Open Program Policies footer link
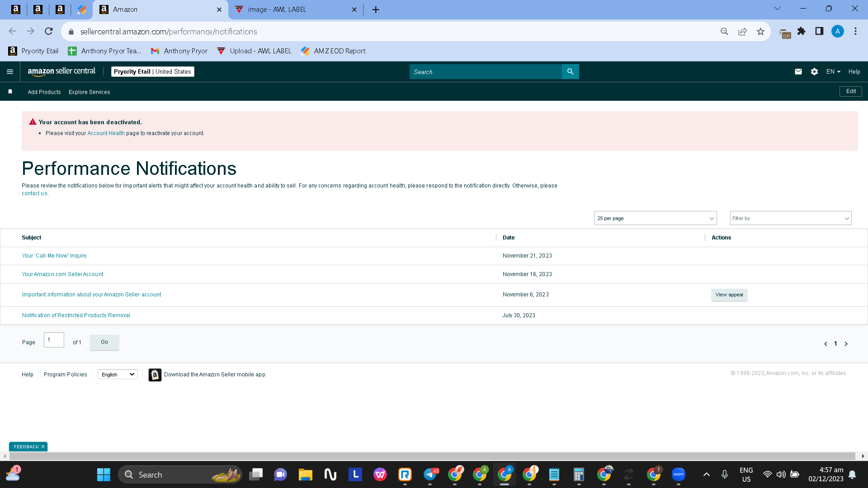Screen dimensions: 868x488 (x=66, y=375)
